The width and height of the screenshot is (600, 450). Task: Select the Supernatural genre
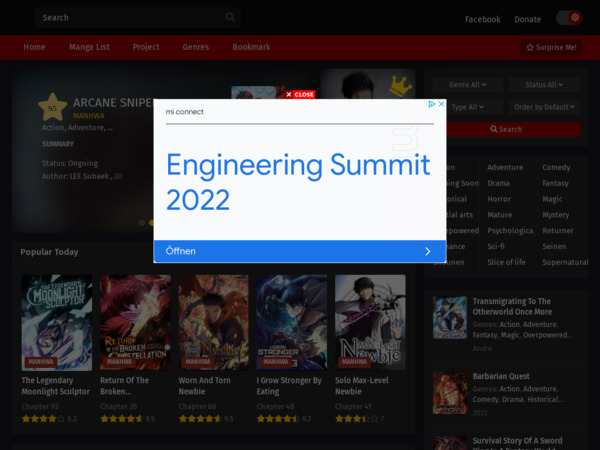pos(565,262)
